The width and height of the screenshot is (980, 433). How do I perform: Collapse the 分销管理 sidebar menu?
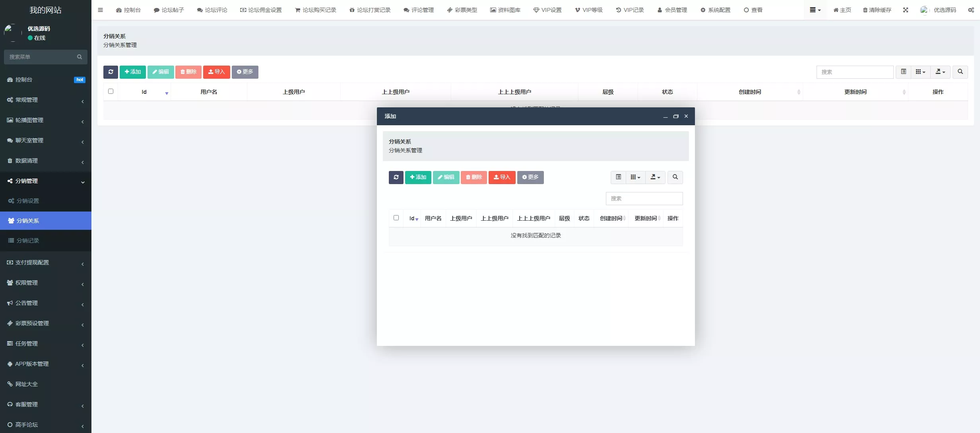[46, 181]
